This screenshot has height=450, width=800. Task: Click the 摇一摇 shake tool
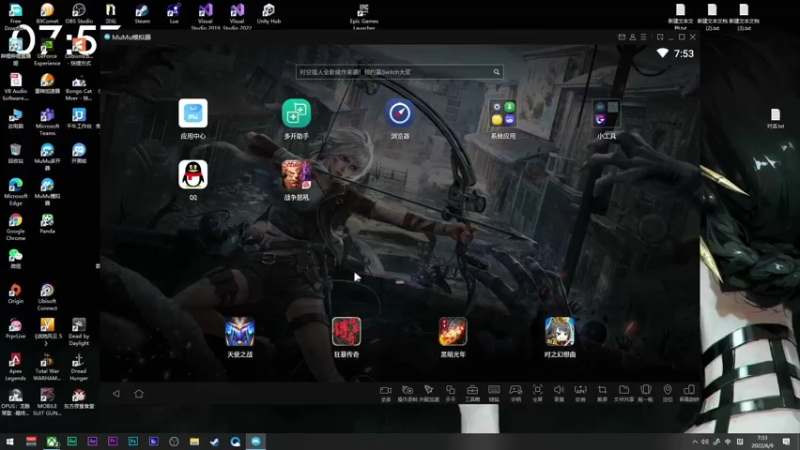coord(645,393)
